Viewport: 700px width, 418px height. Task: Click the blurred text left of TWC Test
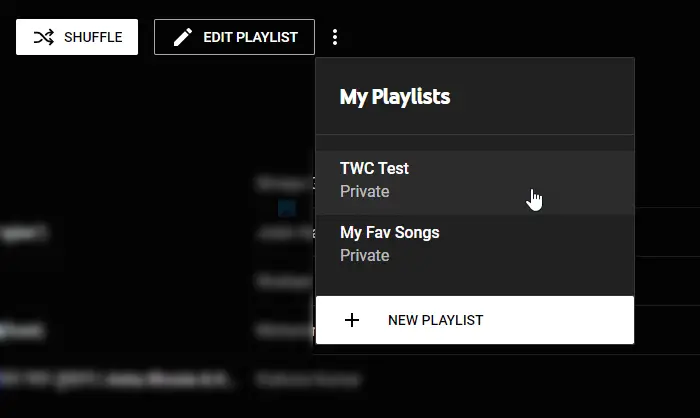(x=285, y=183)
